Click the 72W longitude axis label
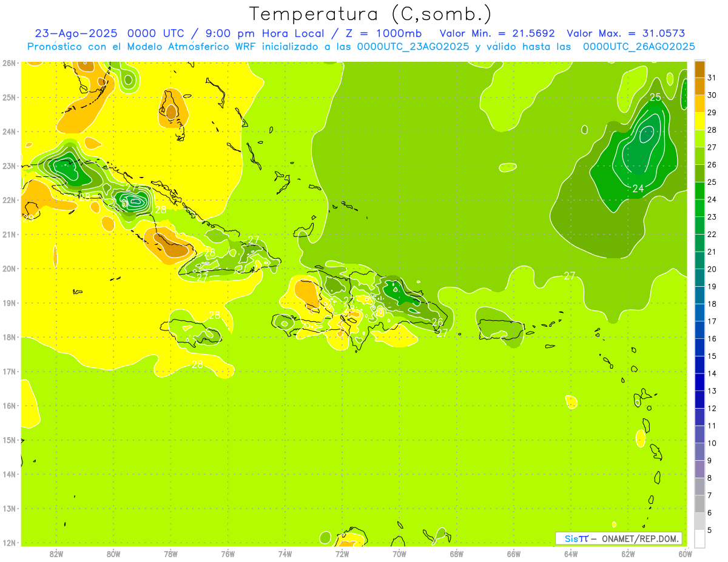Screen dimensions: 728x562 342,553
